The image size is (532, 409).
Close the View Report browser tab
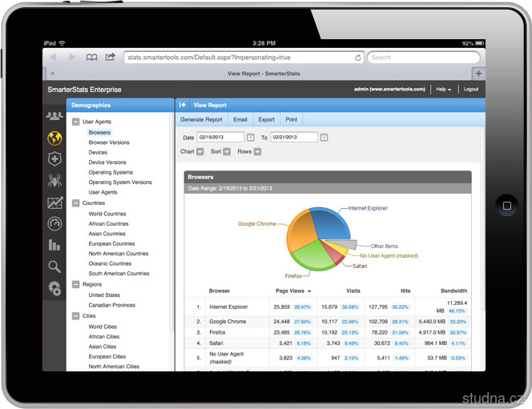(x=53, y=73)
